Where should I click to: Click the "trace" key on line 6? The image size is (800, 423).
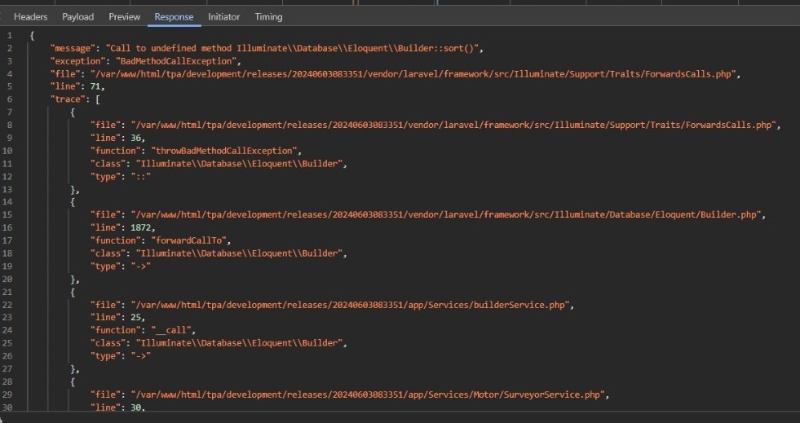point(67,99)
